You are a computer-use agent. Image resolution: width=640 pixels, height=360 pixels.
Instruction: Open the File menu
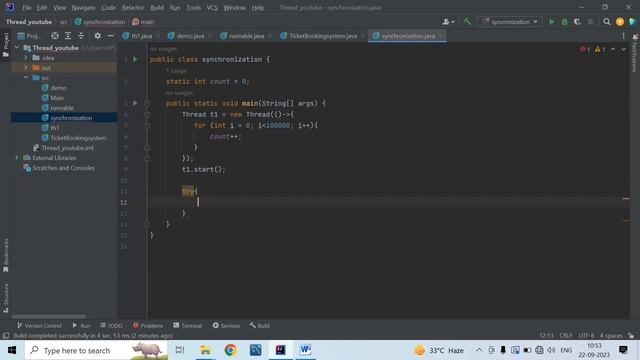[x=27, y=8]
